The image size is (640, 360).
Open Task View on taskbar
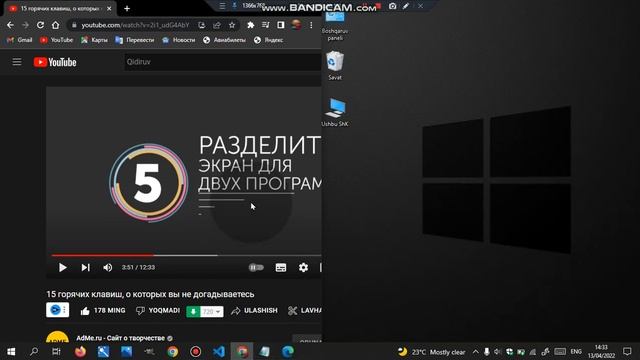[x=56, y=351]
